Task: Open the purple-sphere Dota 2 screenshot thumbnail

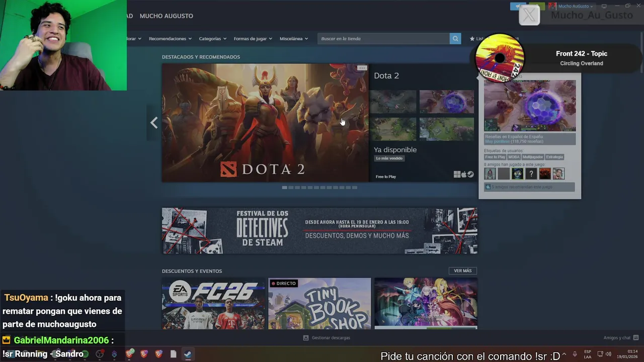Action: [447, 102]
